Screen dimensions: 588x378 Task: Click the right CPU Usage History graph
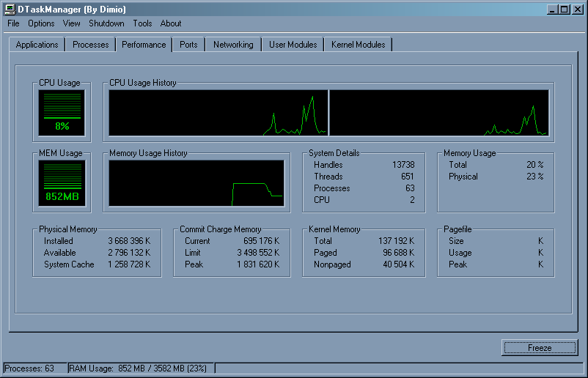tap(439, 113)
